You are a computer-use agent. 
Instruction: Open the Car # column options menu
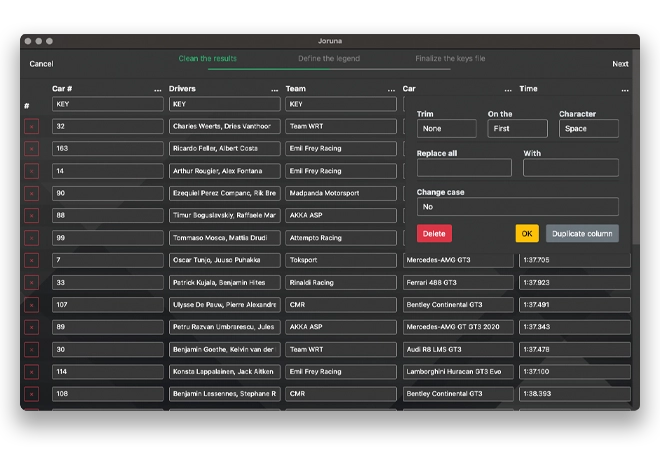click(x=157, y=90)
